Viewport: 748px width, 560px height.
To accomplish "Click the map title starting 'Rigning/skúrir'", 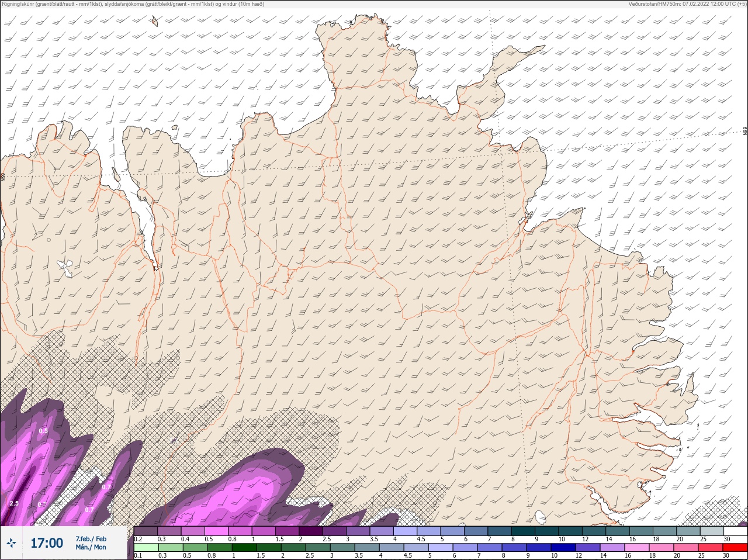I will coord(133,4).
